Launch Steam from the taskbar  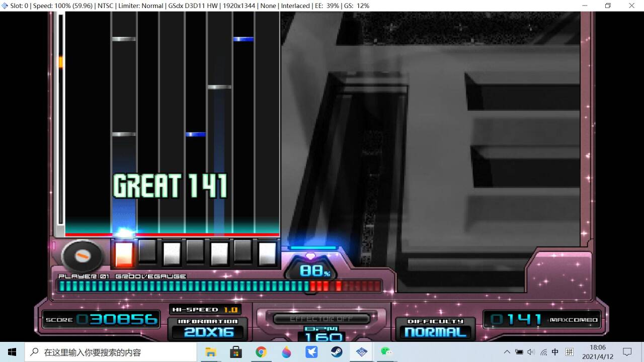click(x=337, y=352)
